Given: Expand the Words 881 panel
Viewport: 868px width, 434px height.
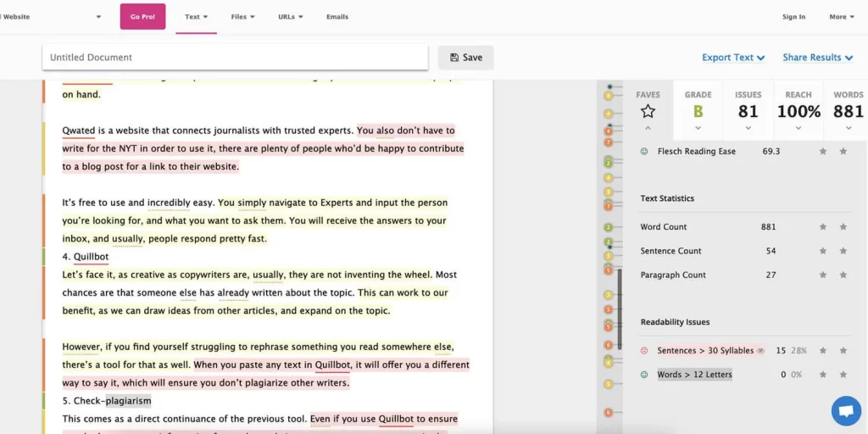Looking at the screenshot, I should 848,129.
